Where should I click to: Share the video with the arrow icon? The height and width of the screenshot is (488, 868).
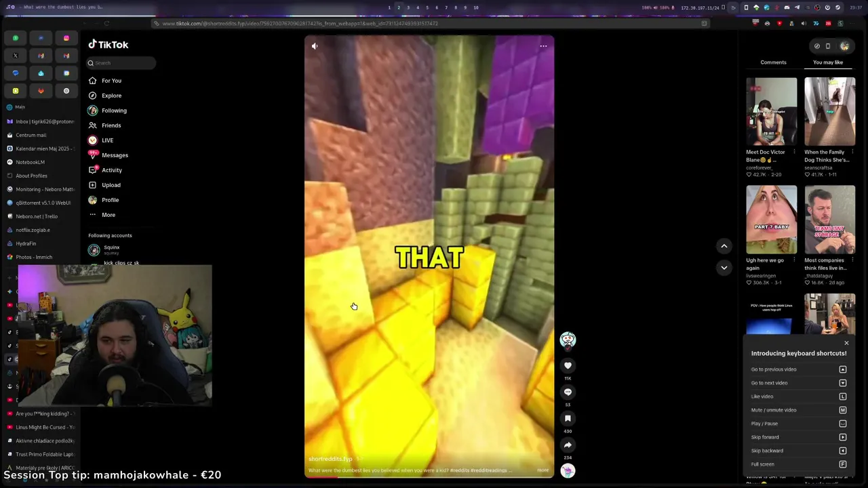pyautogui.click(x=568, y=445)
